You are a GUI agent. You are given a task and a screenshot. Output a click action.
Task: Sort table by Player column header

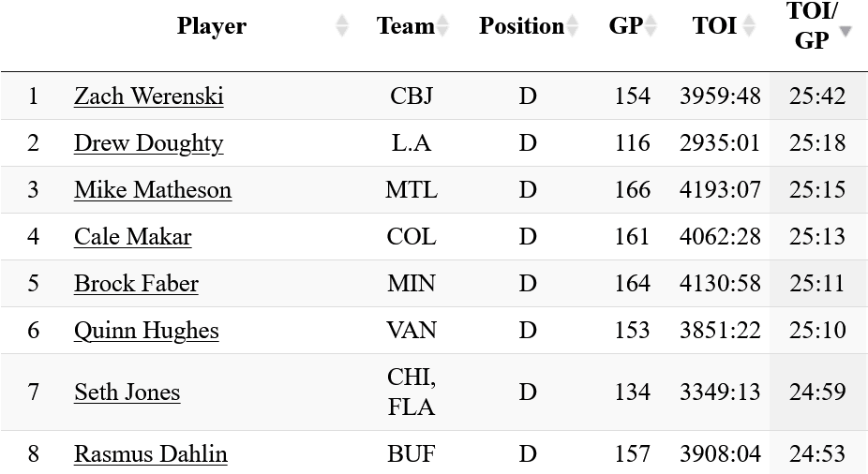(212, 26)
